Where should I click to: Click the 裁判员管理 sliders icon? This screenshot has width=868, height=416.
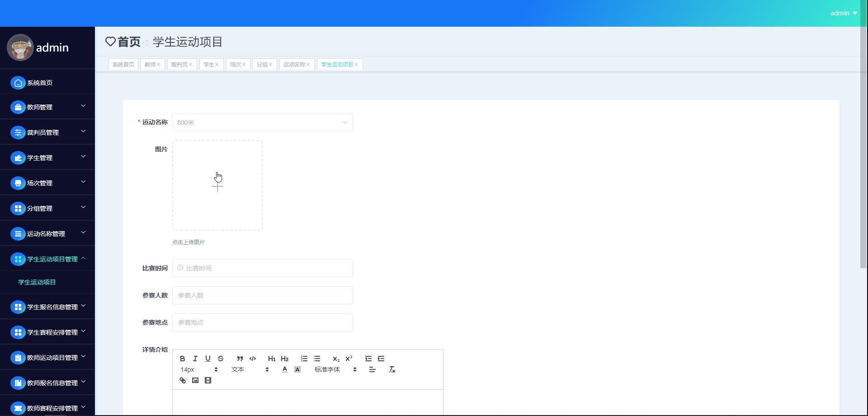tap(18, 132)
